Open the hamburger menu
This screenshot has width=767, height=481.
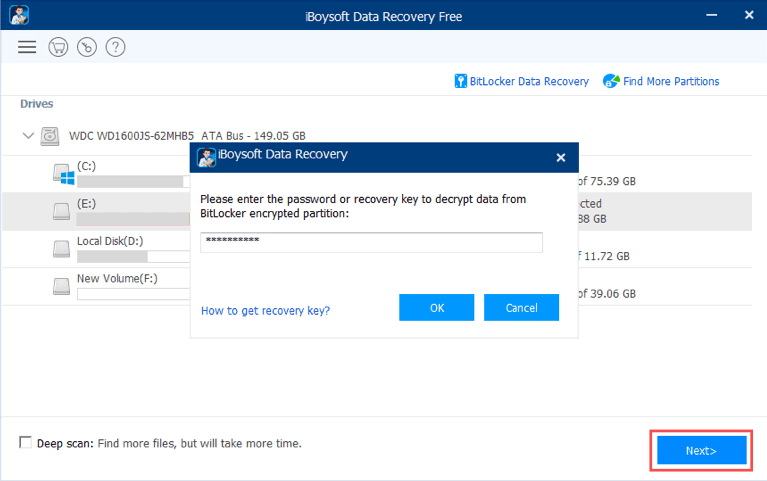27,48
